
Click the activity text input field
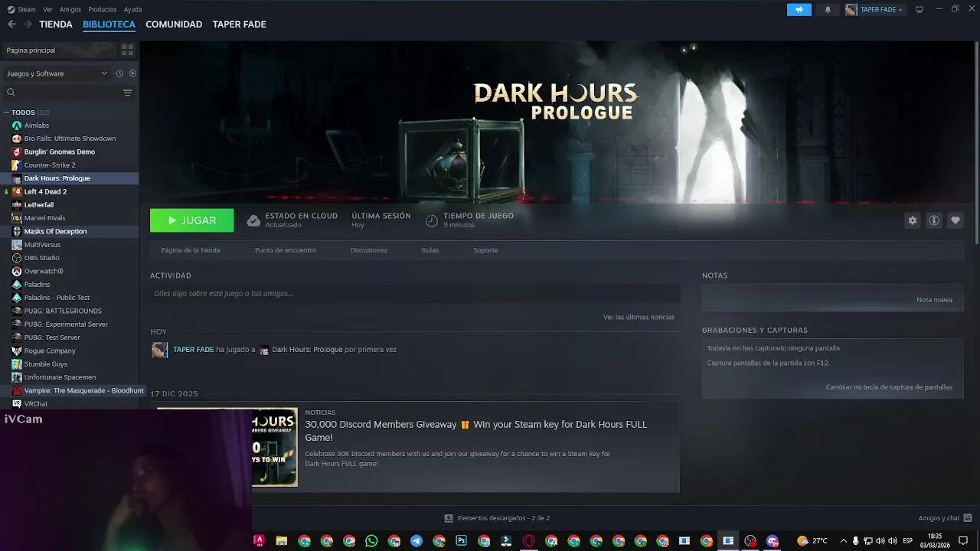coord(415,293)
